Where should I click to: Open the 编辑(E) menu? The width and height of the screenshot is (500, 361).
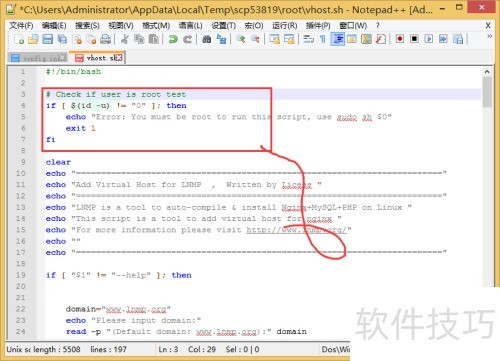coord(54,25)
